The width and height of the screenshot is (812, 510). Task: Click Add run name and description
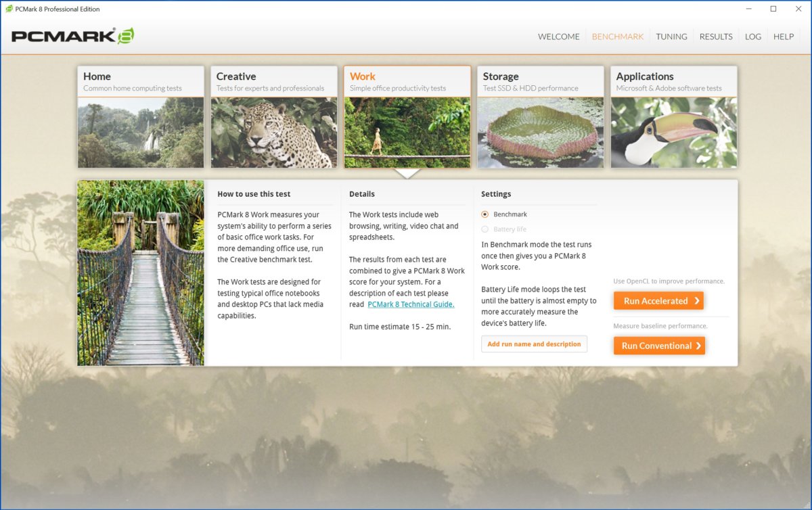[534, 344]
